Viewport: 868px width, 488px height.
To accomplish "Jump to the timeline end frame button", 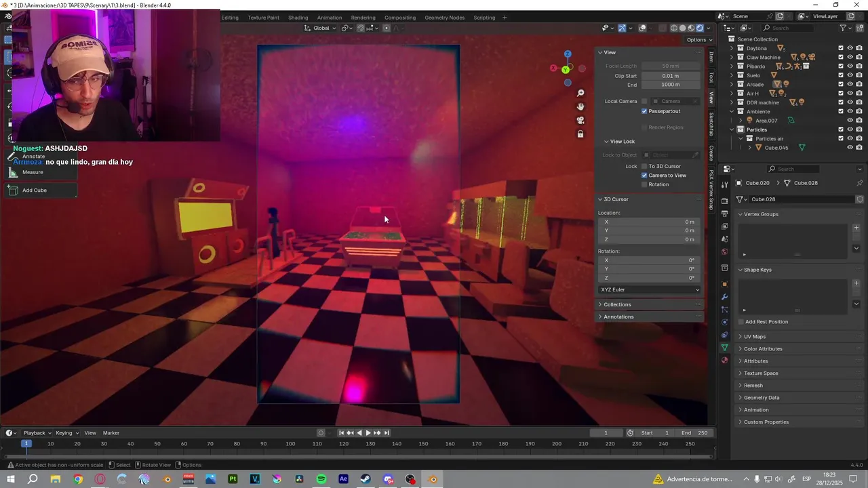I will point(387,433).
